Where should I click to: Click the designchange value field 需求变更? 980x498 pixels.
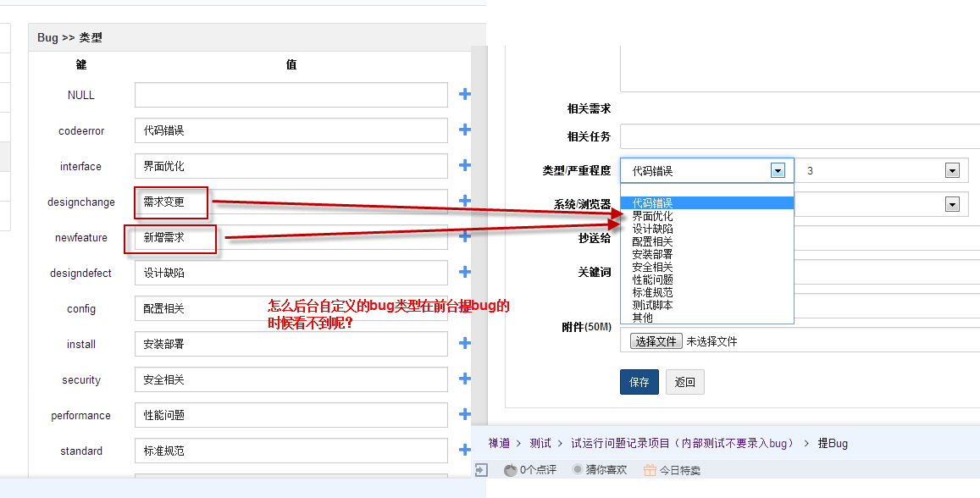291,202
